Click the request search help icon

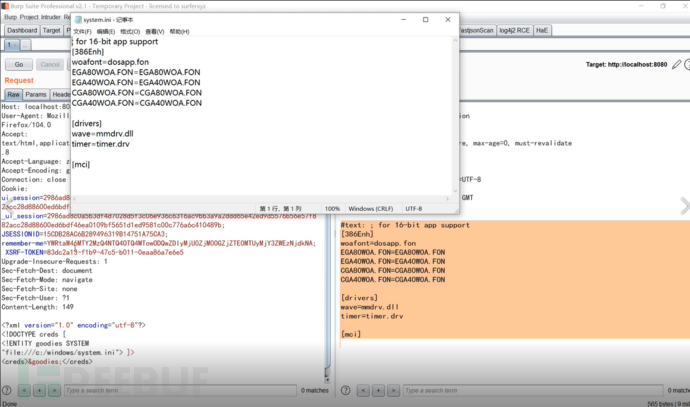pyautogui.click(x=8, y=391)
